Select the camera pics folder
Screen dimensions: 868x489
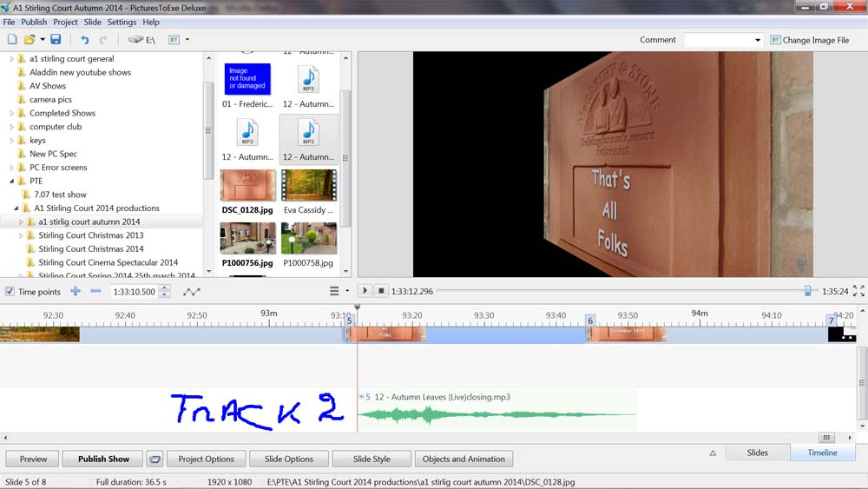tap(50, 100)
